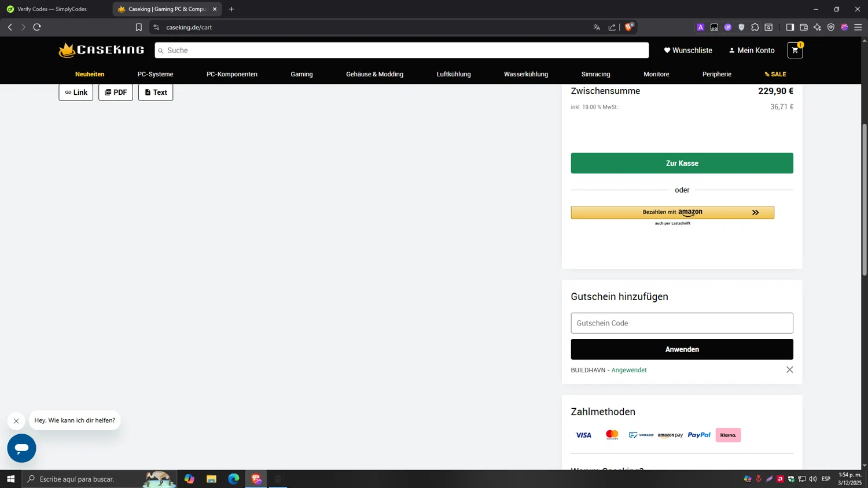The width and height of the screenshot is (868, 488).
Task: Open Neuheiten menu item
Action: coord(90,74)
